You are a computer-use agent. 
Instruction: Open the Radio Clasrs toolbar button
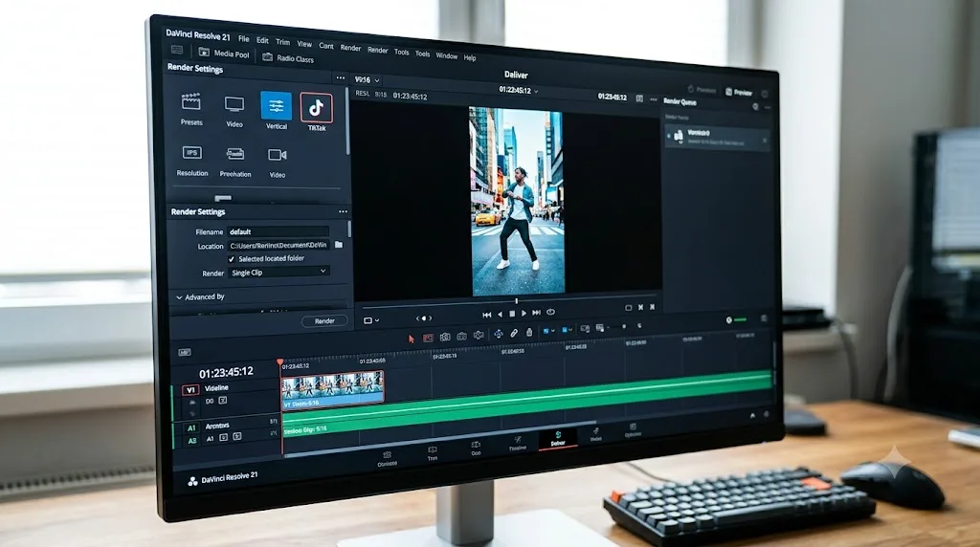288,57
